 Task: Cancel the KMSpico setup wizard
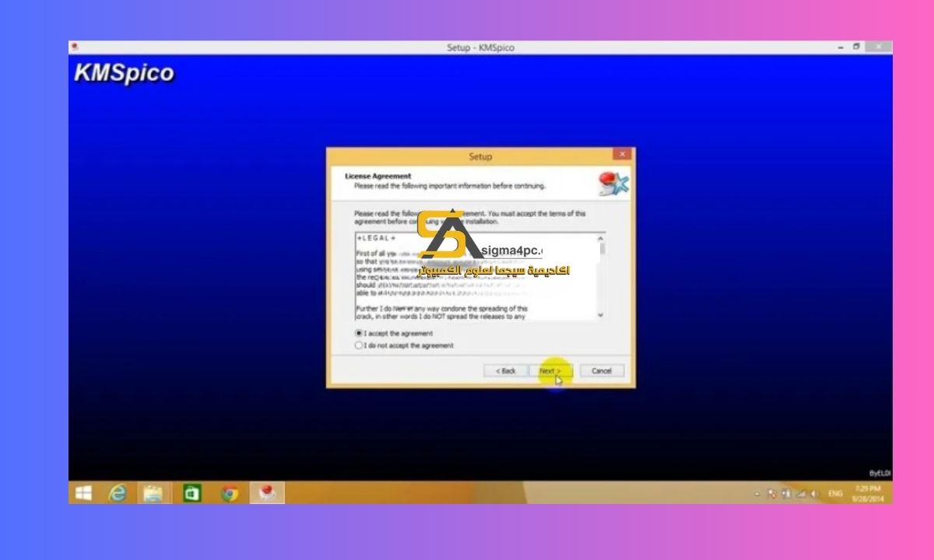[602, 371]
